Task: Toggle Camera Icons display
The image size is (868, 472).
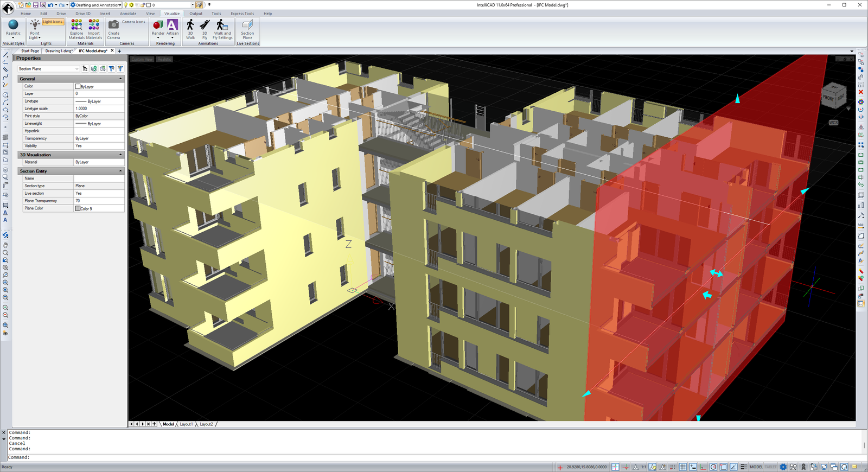Action: (x=133, y=22)
